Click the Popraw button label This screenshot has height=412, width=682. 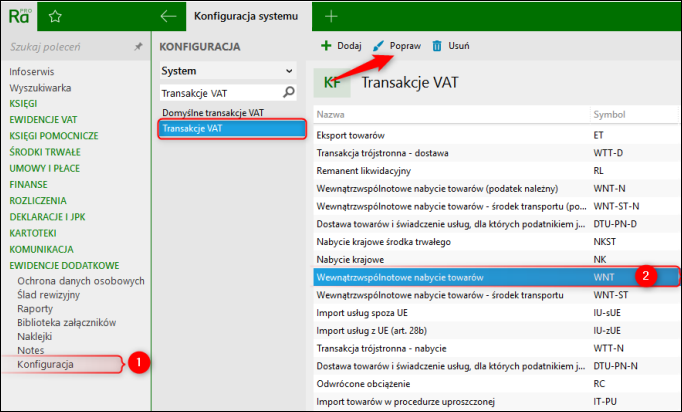tap(405, 46)
